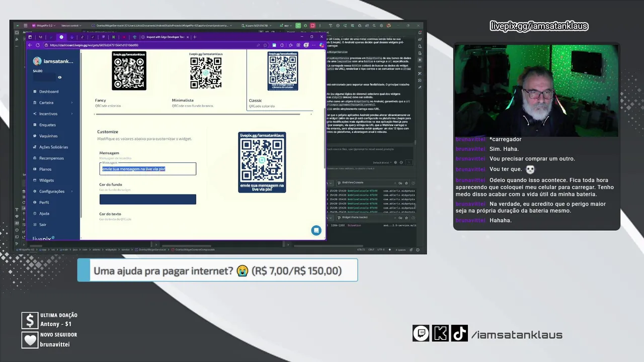644x362 pixels.
Task: Click the Sair logout icon
Action: 35,224
